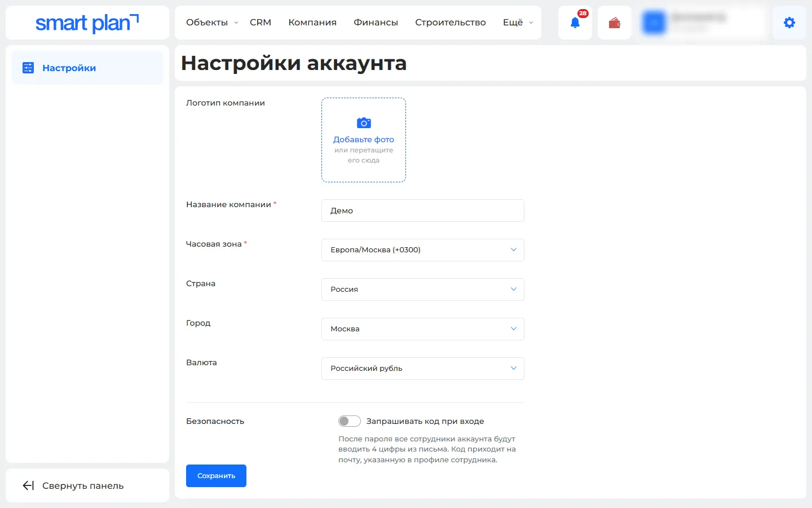Click the Валюта field label

click(201, 362)
